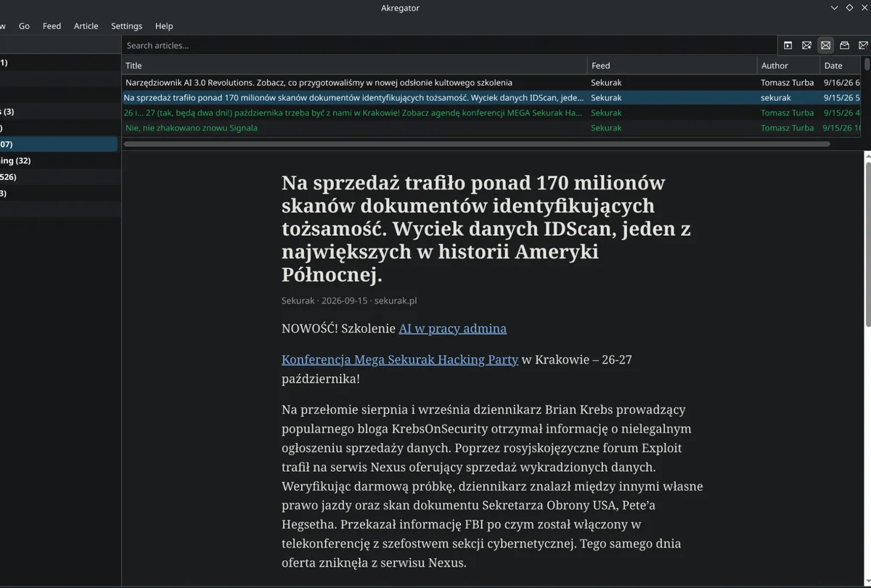The width and height of the screenshot is (871, 588).
Task: Click the horizontal scrollbar under article list
Action: coord(476,144)
